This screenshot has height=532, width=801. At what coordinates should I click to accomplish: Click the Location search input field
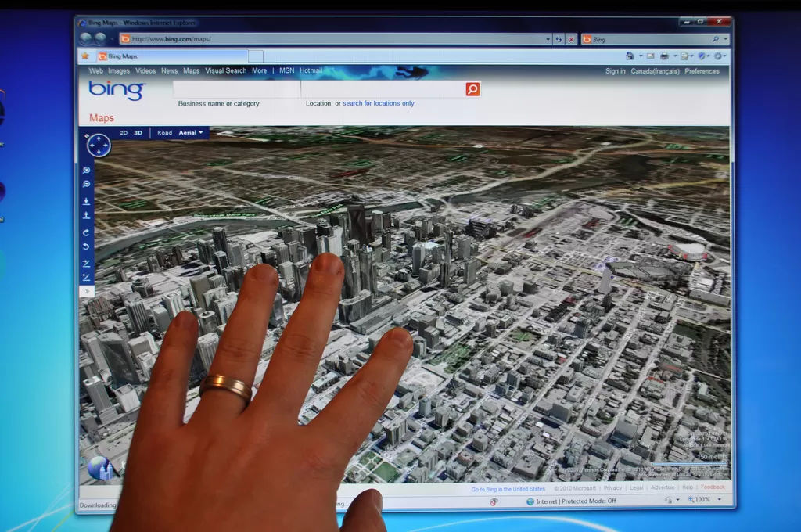point(383,89)
